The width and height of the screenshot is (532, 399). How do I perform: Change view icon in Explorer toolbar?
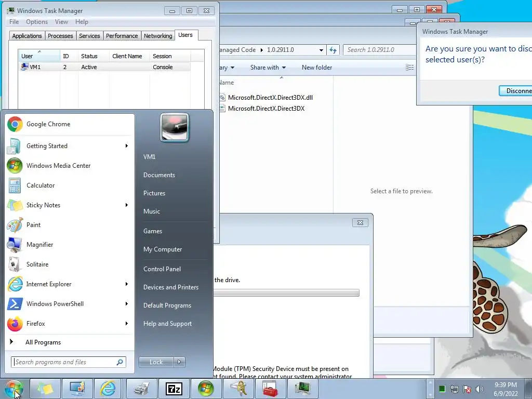409,68
